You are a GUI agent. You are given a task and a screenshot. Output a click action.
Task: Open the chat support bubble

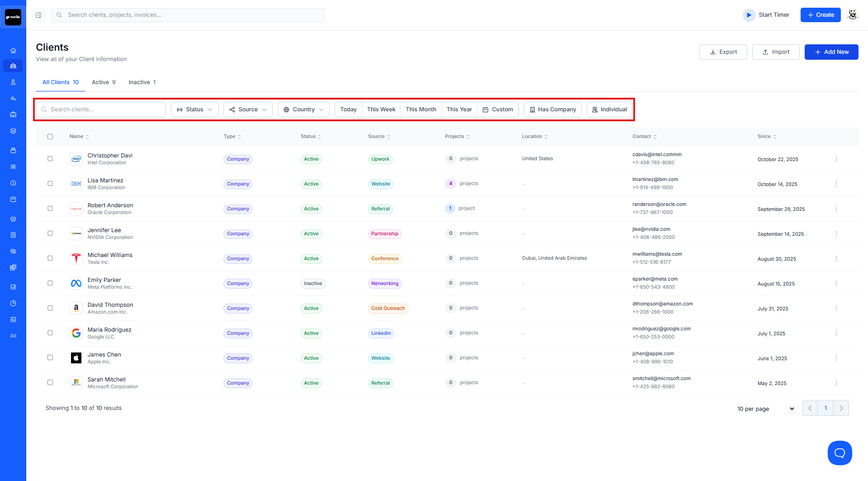(840, 452)
